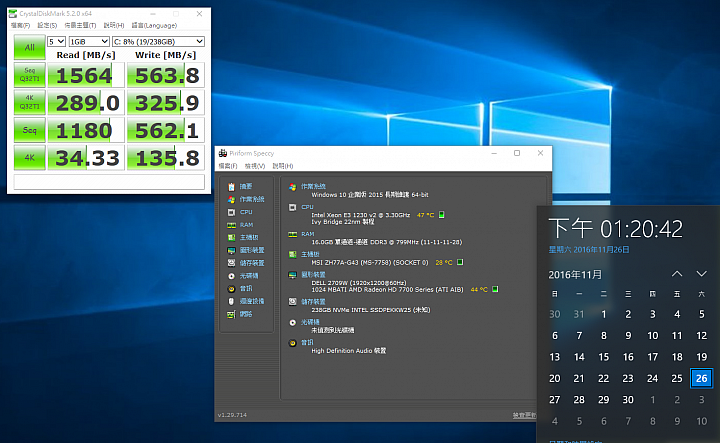Select 作業系統 (operating system) in sidebar
720x443 pixels.
249,199
